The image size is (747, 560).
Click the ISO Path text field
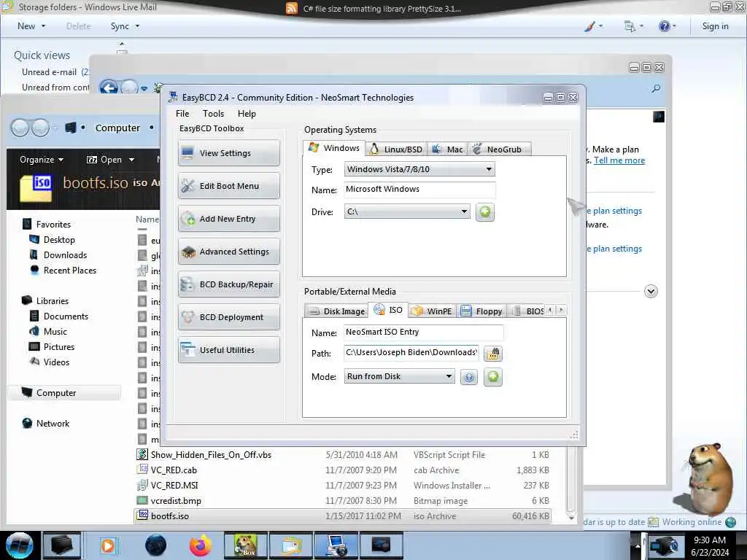411,352
